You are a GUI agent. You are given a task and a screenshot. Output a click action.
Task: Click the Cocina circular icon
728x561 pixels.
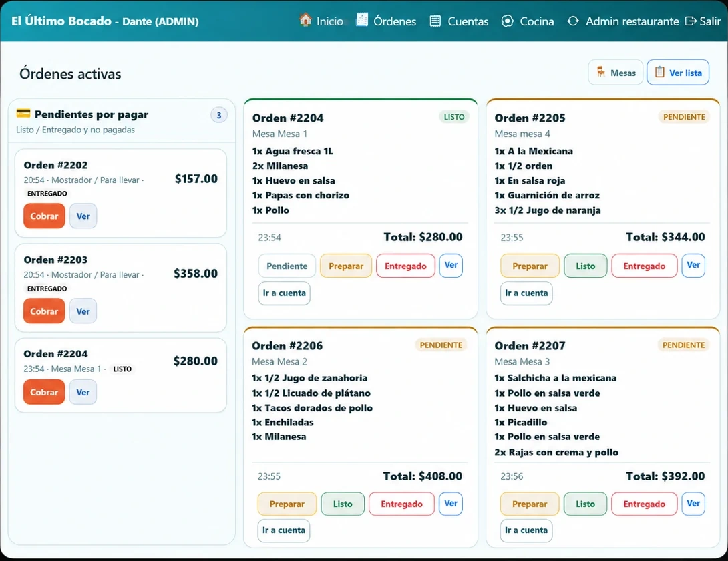pyautogui.click(x=508, y=21)
